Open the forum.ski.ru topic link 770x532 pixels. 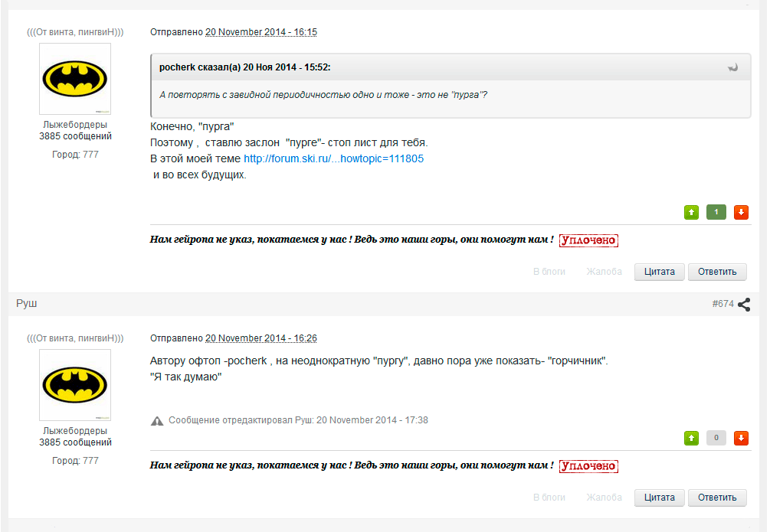tap(333, 158)
